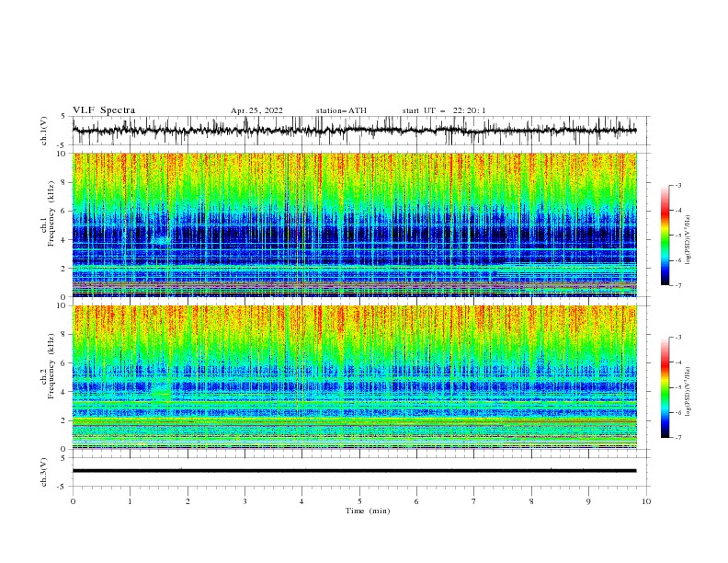Click the ch.2 spectrogram color scale bar
This screenshot has height=563, width=728.
click(x=665, y=387)
